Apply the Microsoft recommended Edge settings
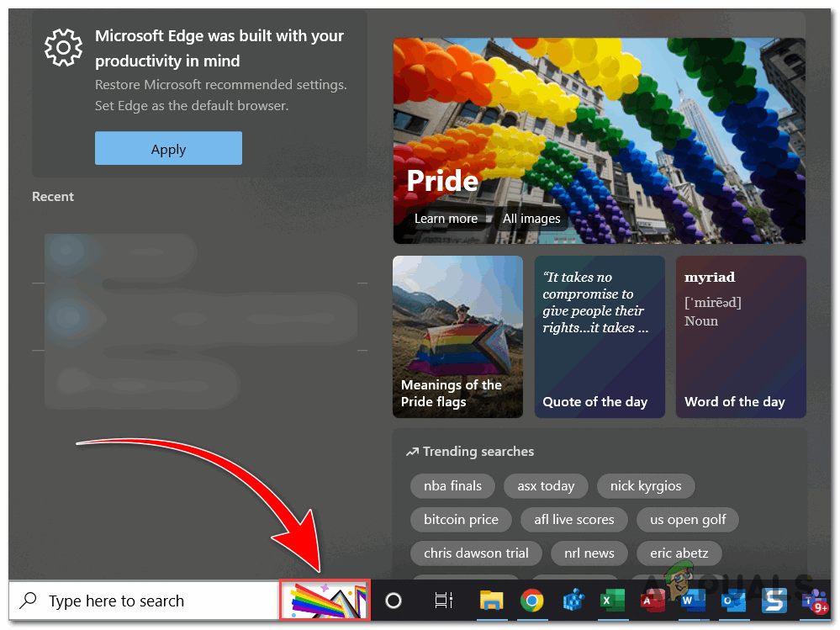This screenshot has height=630, width=840. tap(168, 148)
